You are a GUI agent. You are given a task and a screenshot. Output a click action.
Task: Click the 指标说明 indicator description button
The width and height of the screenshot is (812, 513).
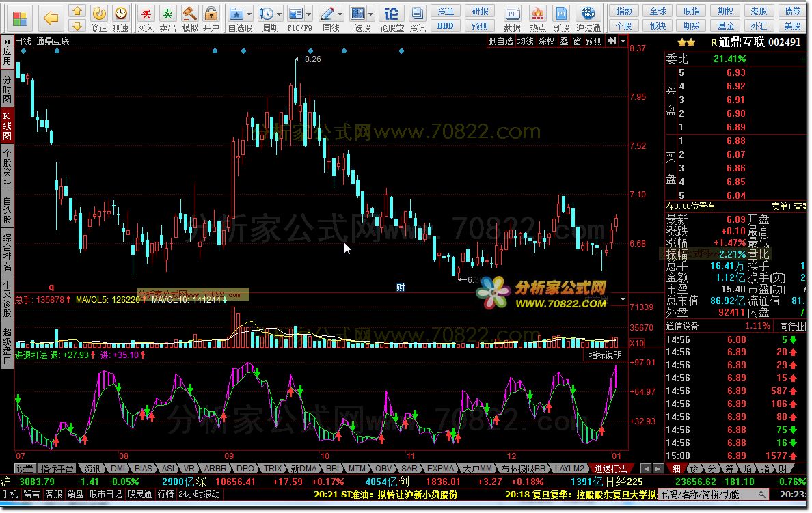pyautogui.click(x=606, y=355)
